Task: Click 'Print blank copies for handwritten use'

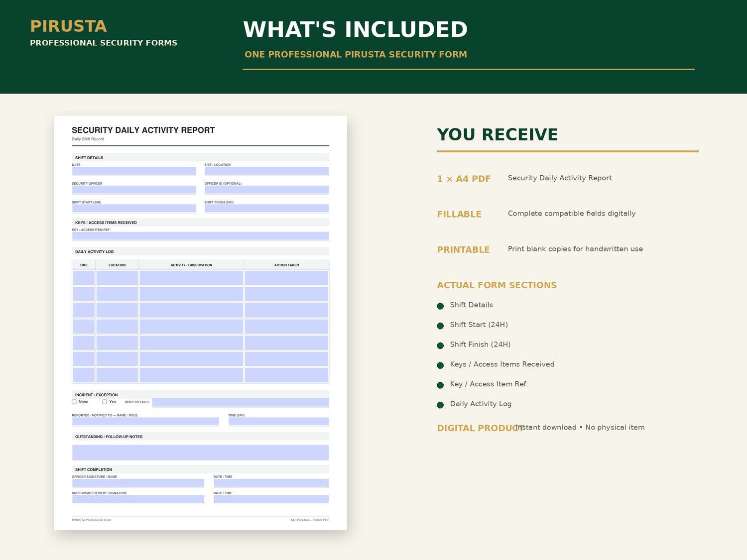Action: pyautogui.click(x=575, y=249)
